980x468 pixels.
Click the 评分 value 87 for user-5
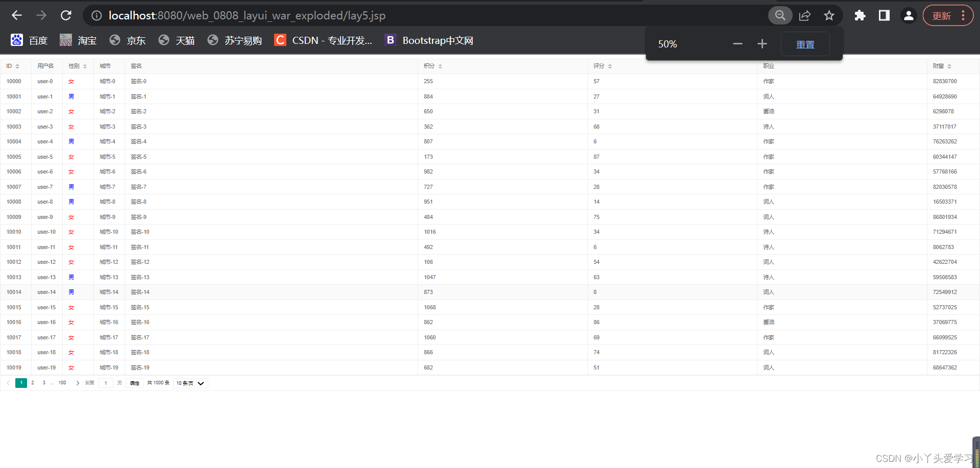(596, 157)
